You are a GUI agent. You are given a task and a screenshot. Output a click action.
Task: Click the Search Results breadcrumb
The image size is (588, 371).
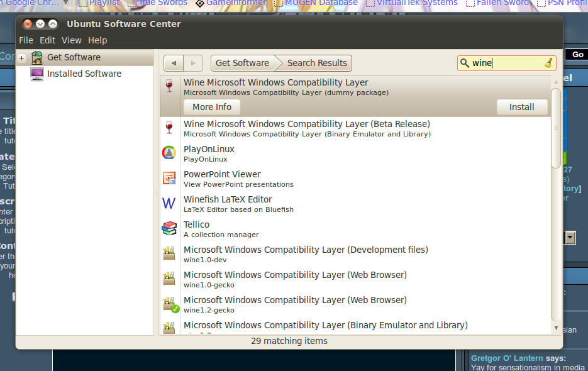[317, 63]
